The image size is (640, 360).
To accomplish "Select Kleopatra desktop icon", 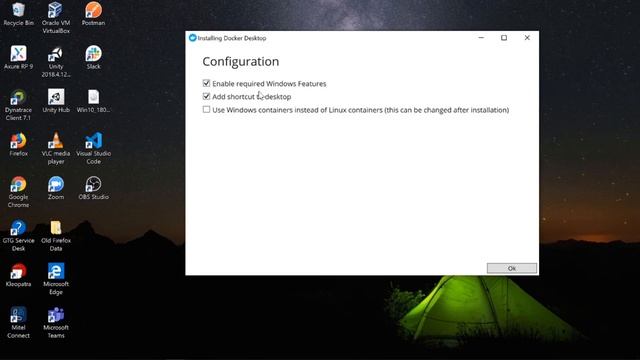I will click(18, 275).
